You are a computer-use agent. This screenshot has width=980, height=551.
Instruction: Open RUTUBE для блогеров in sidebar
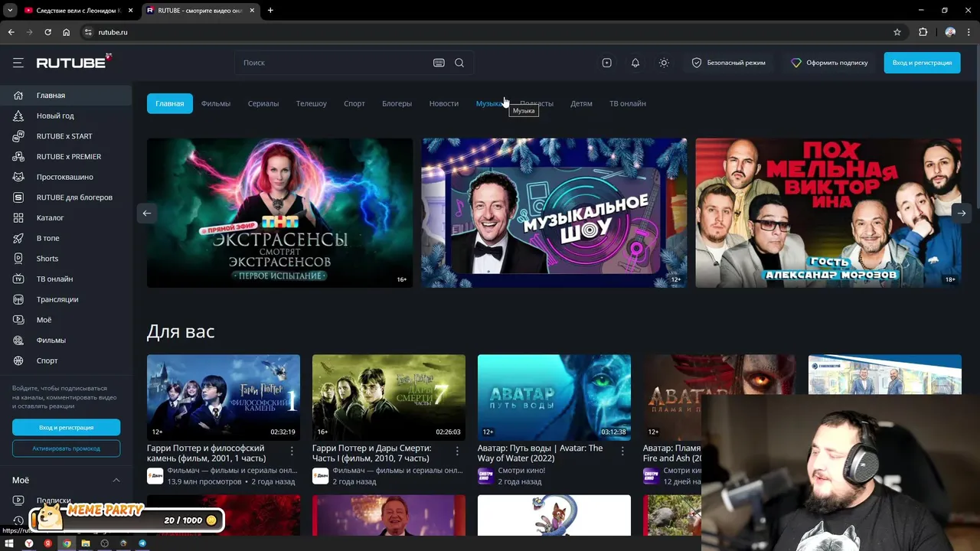pyautogui.click(x=66, y=197)
